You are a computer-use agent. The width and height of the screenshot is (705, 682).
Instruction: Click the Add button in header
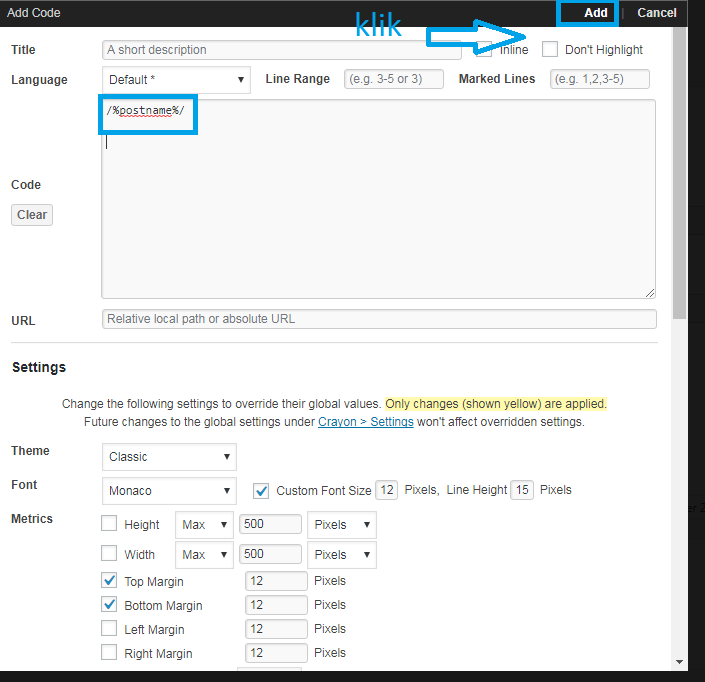[595, 13]
